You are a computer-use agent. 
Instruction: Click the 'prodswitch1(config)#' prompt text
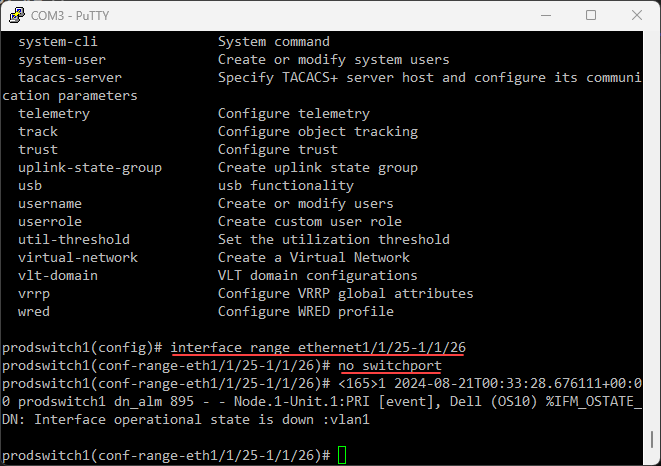click(83, 348)
